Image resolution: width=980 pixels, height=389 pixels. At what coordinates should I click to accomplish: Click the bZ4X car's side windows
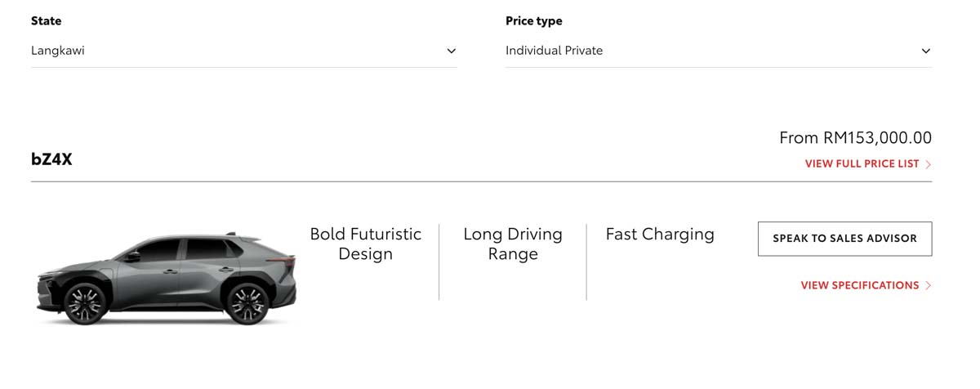point(184,248)
